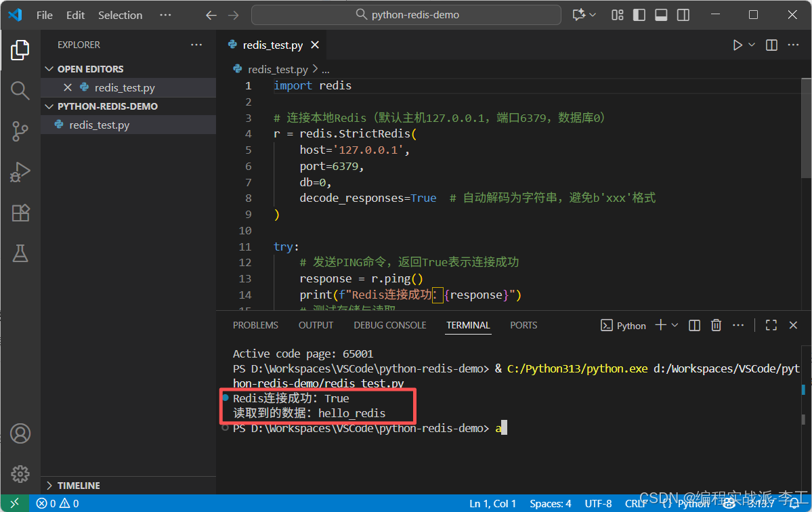Viewport: 812px width, 512px height.
Task: Open the Source Control view
Action: [x=20, y=131]
